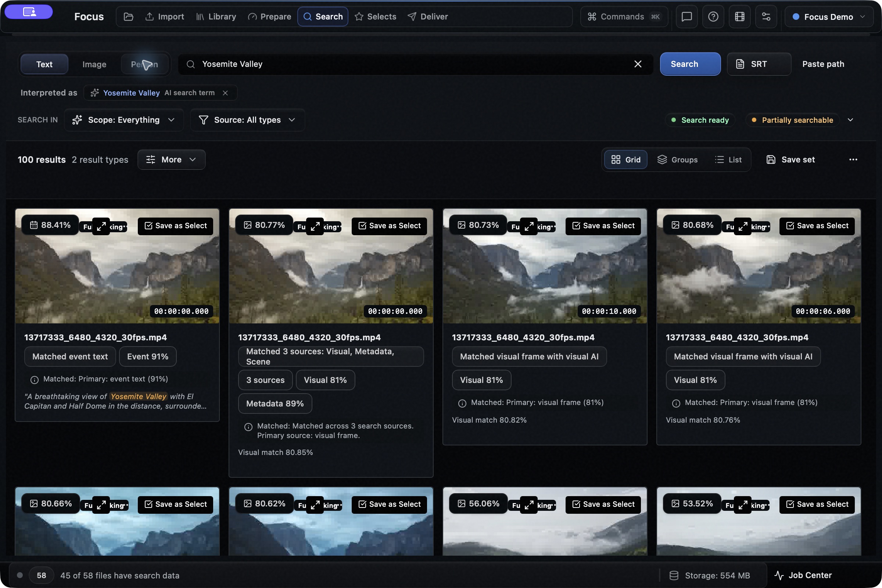
Task: Go to the Prepare tab
Action: [x=269, y=17]
